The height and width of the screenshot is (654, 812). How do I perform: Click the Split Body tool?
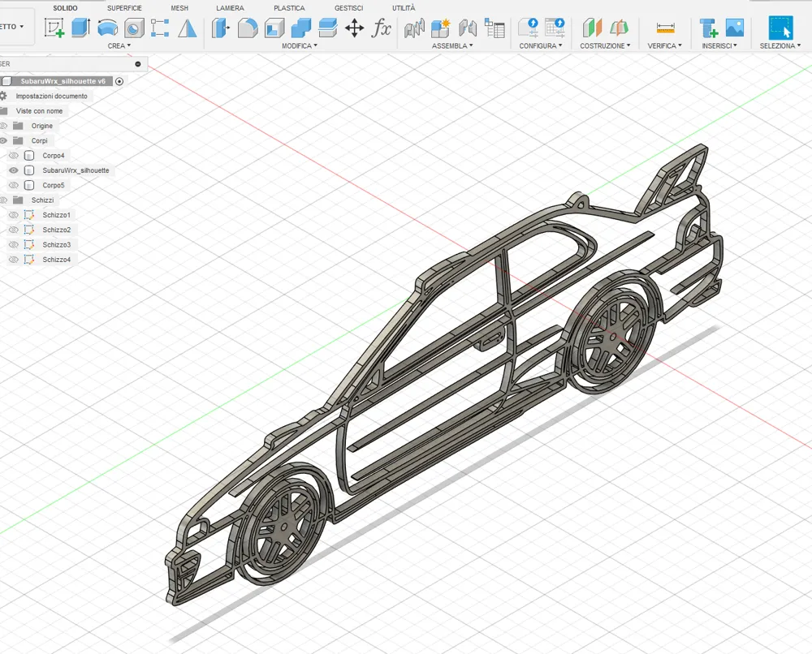[x=328, y=28]
